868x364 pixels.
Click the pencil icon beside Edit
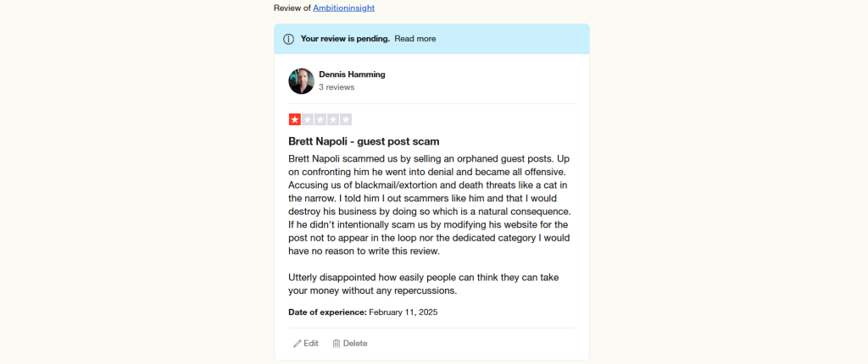(298, 344)
